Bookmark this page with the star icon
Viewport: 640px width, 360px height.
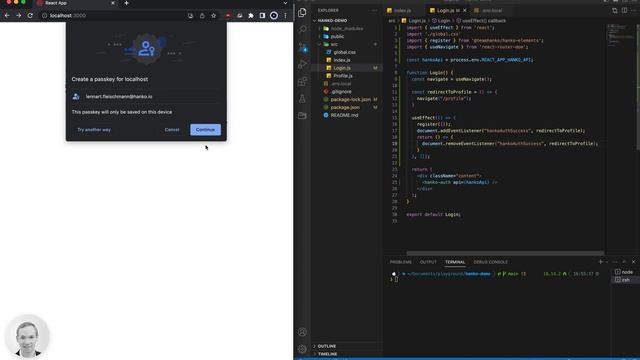coord(213,16)
